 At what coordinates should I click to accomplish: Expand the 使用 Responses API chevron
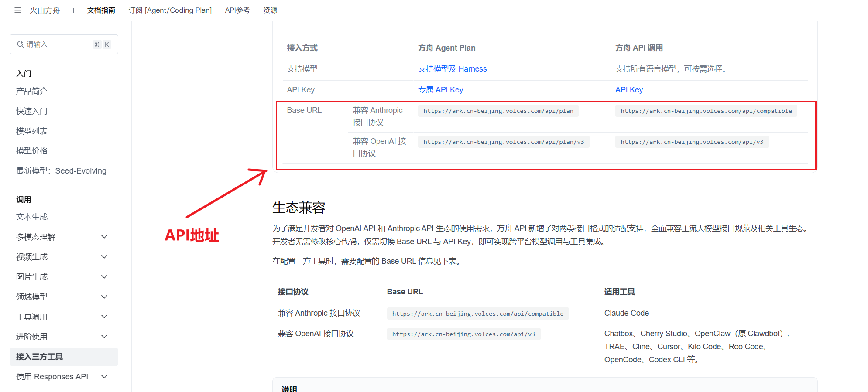click(104, 377)
